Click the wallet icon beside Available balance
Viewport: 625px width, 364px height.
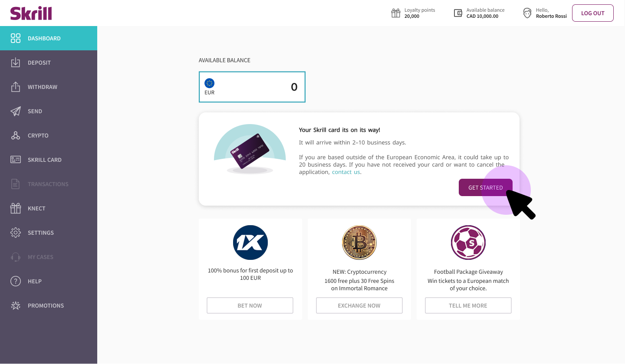(458, 13)
